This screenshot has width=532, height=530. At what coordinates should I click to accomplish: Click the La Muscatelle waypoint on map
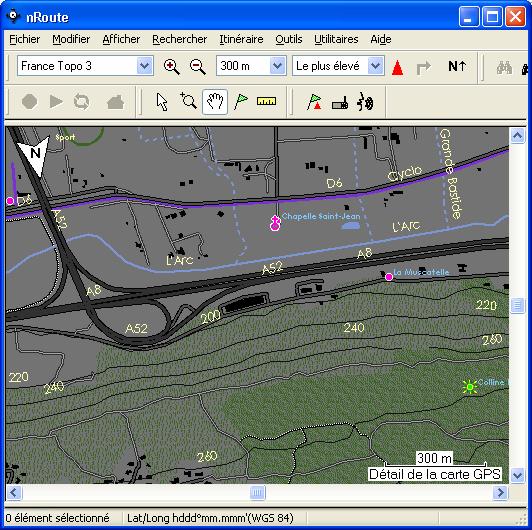click(389, 277)
